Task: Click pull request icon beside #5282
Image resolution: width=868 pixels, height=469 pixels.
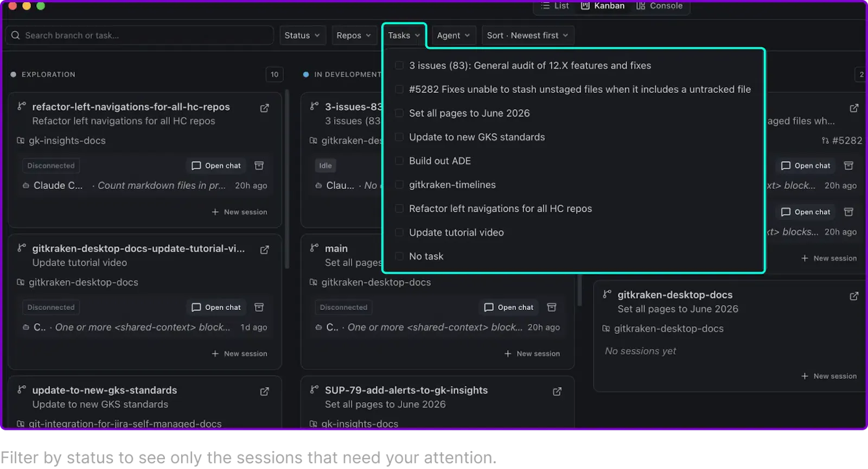Action: (825, 141)
